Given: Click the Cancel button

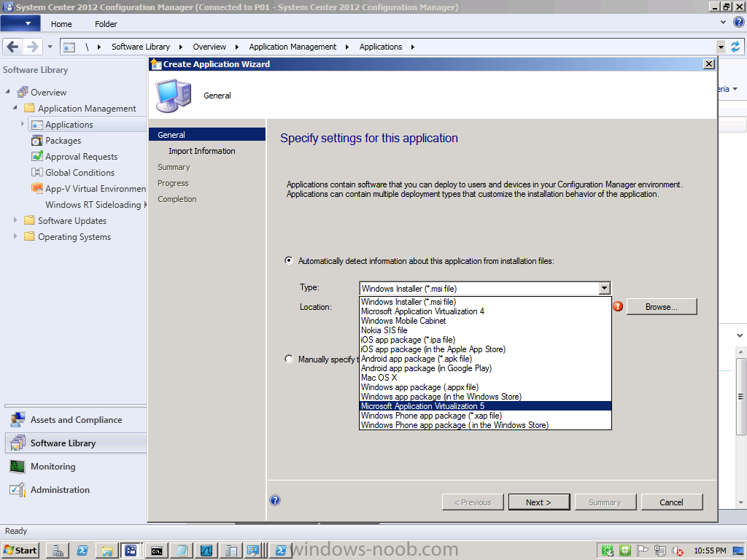Looking at the screenshot, I should click(x=671, y=502).
